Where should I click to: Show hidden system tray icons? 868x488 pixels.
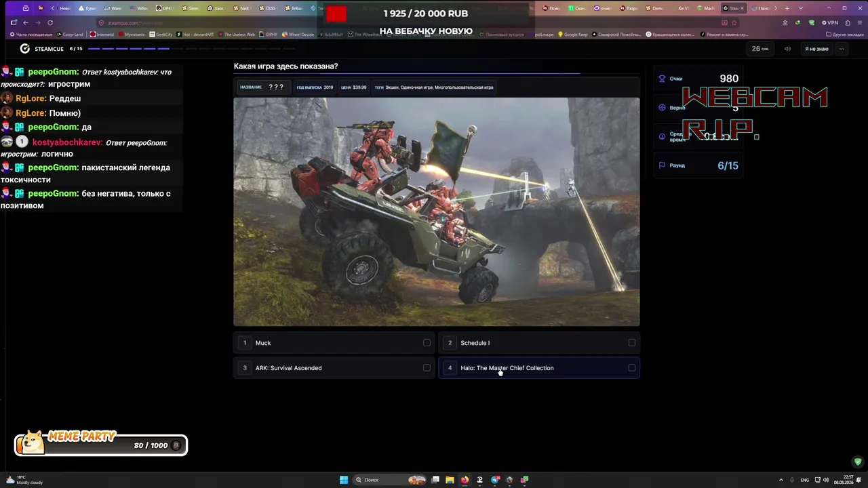point(781,480)
